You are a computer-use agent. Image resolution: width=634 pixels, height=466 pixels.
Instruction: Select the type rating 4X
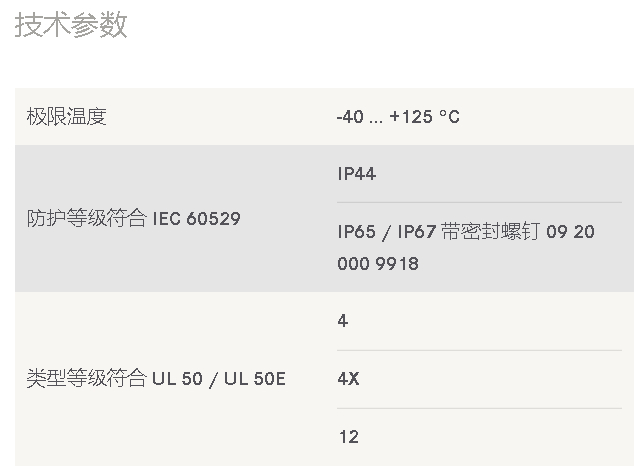point(348,379)
